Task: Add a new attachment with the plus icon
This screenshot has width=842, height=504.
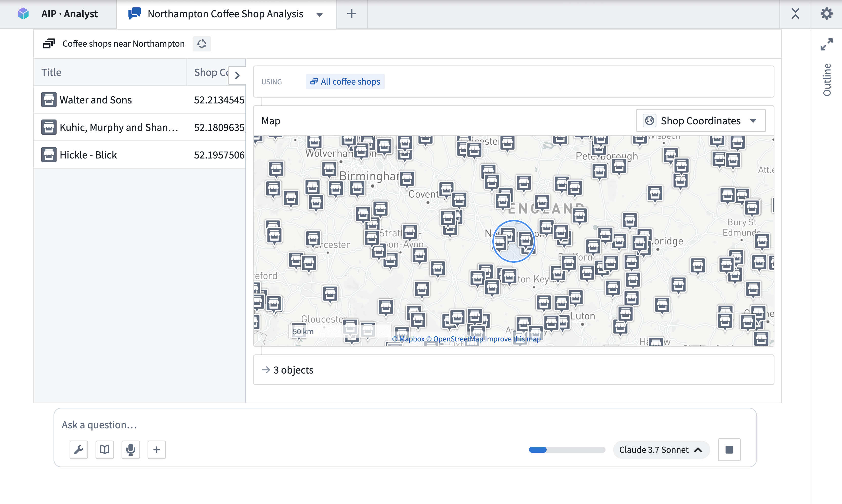Action: pyautogui.click(x=156, y=449)
